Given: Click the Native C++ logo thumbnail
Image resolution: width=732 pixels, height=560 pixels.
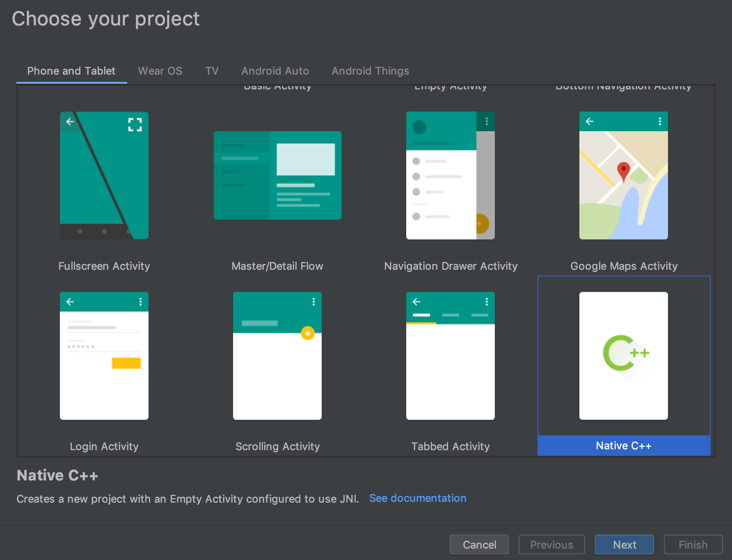Looking at the screenshot, I should click(624, 356).
